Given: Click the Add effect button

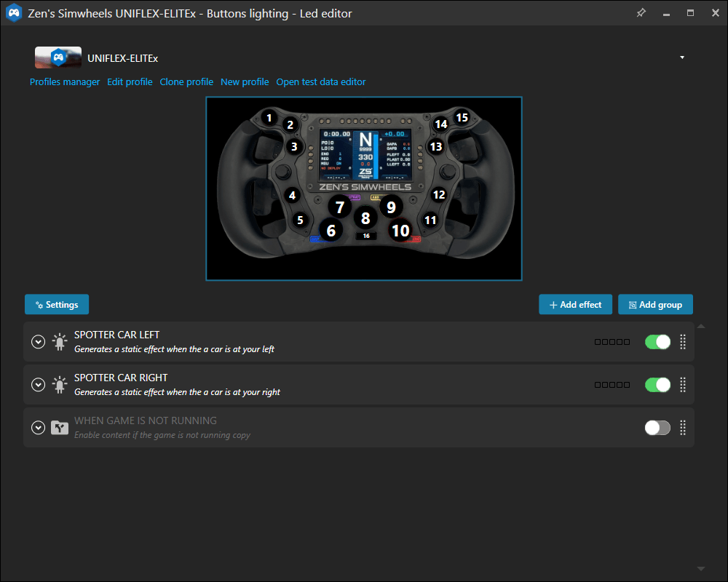Looking at the screenshot, I should (575, 305).
